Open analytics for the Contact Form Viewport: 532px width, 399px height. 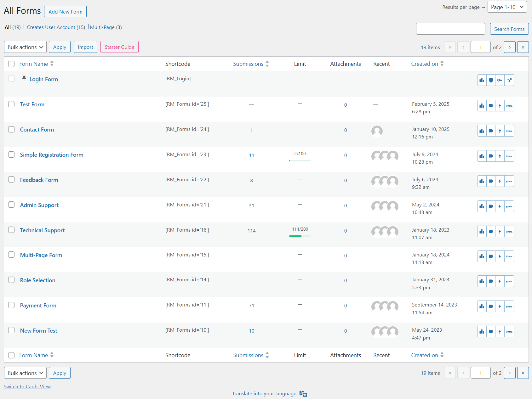pos(482,131)
